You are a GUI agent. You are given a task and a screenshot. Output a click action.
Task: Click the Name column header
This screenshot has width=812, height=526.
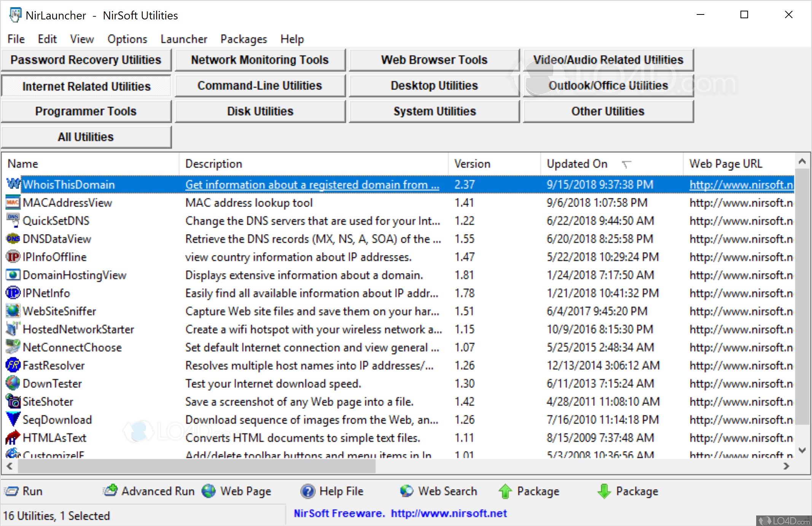coord(23,164)
